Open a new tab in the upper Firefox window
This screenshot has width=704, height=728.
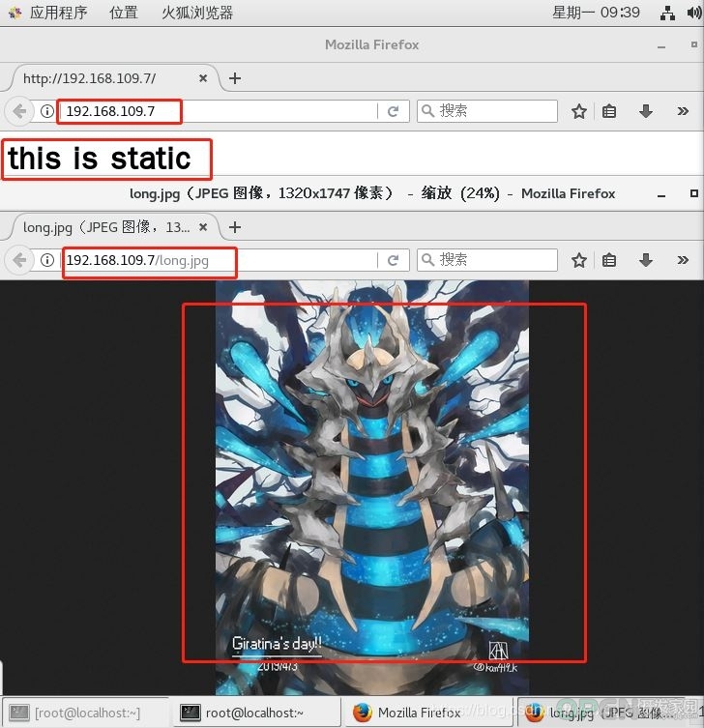coord(235,78)
